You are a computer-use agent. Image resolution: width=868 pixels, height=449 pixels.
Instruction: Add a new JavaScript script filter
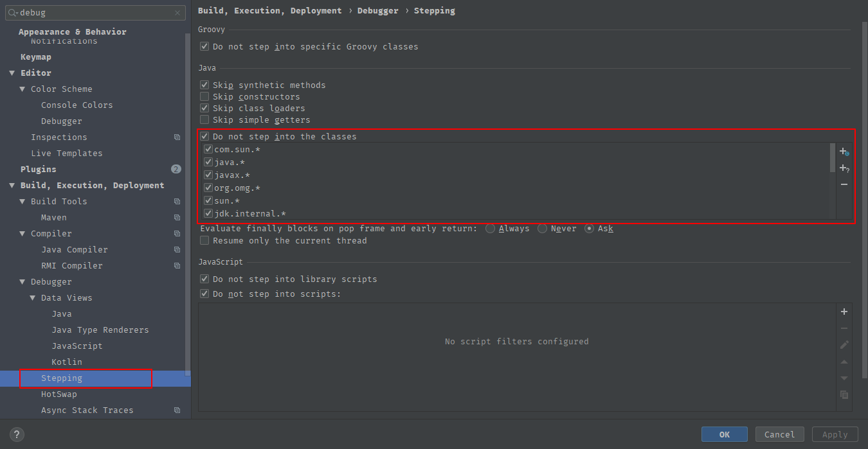(844, 312)
